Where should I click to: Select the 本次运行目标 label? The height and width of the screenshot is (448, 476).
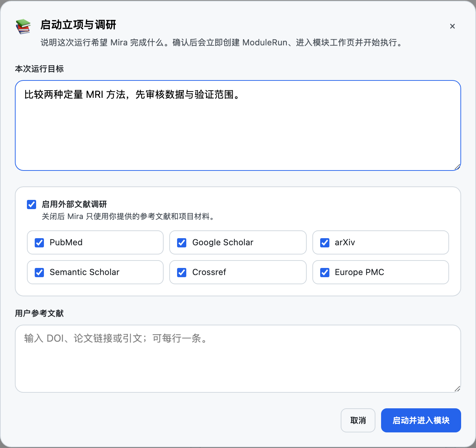click(39, 69)
